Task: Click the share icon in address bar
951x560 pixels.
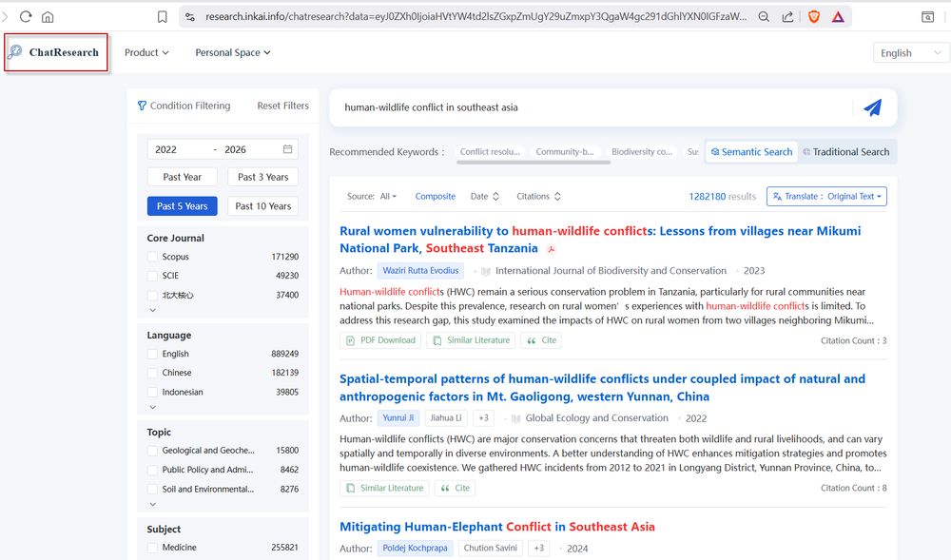Action: [x=787, y=16]
